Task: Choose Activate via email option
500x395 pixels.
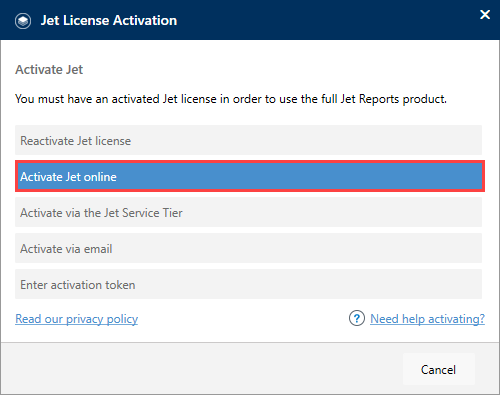Action: (248, 248)
